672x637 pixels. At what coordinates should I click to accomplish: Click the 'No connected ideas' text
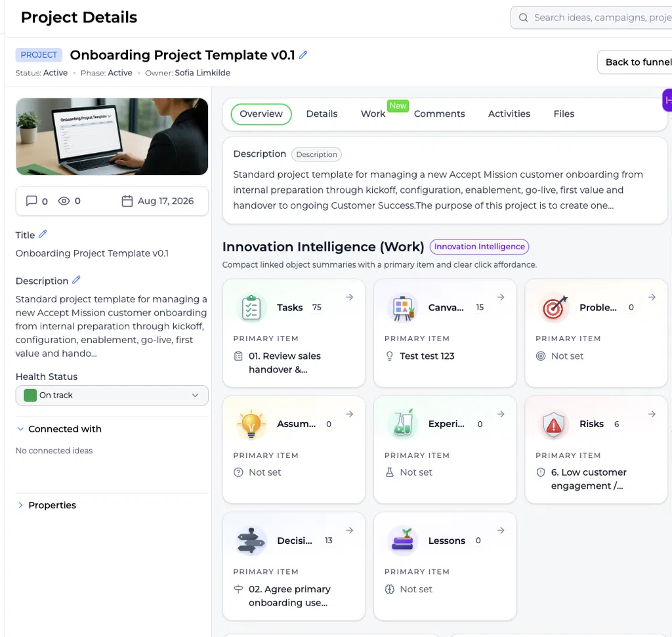tap(54, 451)
